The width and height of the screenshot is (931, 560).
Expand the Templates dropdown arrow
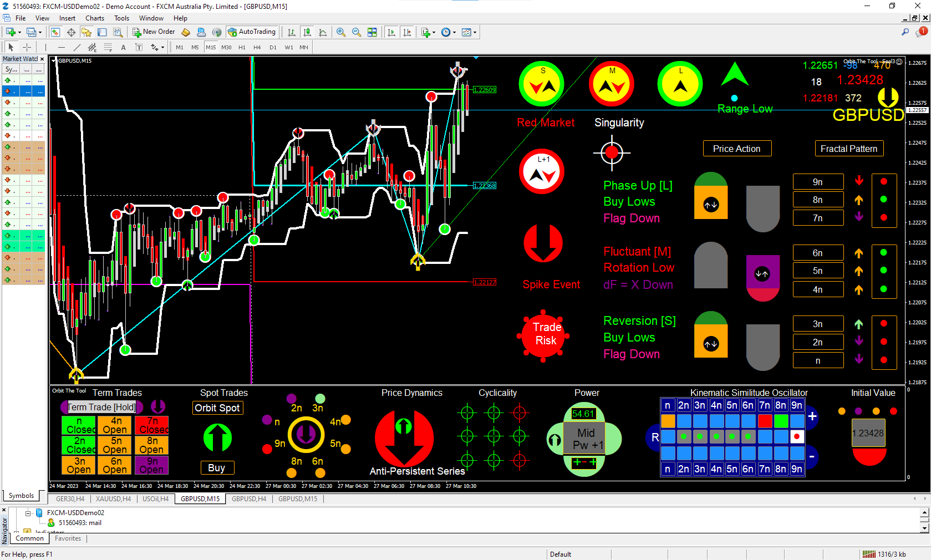coord(475,32)
